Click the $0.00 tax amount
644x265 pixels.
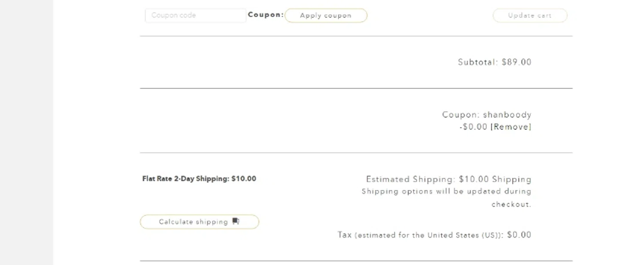(x=519, y=235)
